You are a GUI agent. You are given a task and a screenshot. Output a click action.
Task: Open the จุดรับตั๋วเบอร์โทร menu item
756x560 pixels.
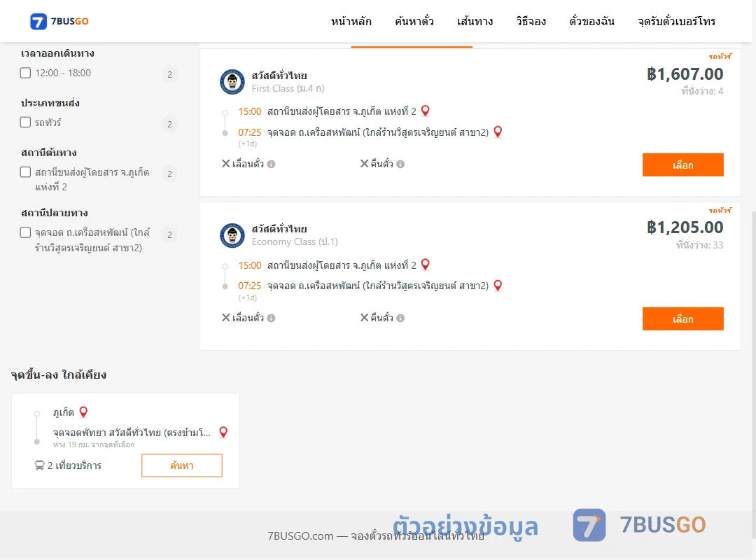(x=676, y=21)
